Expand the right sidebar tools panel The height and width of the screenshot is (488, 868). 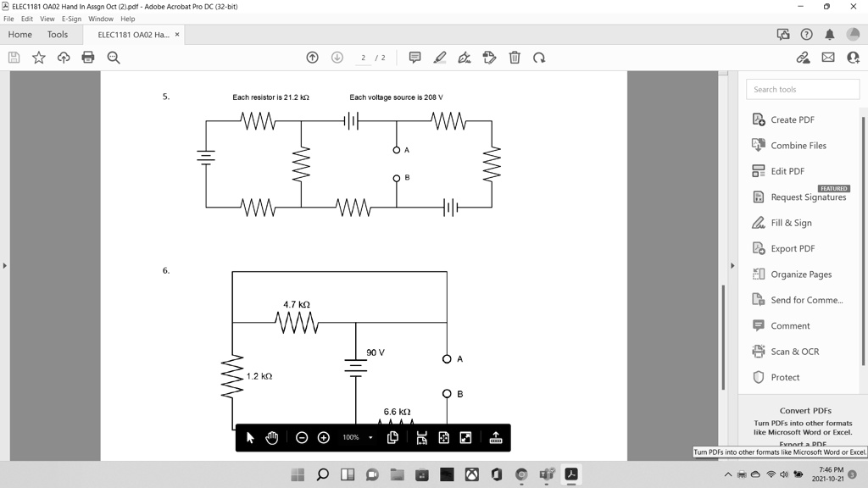(732, 264)
